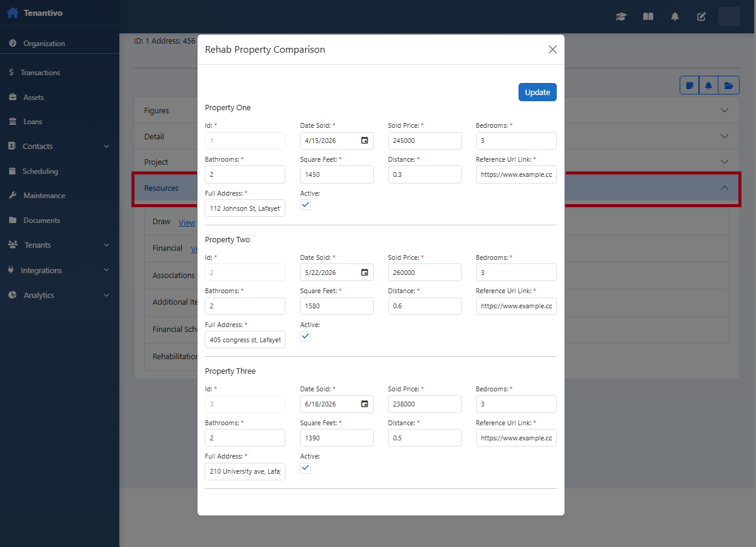756x547 pixels.
Task: Toggle Property Two Active checkbox
Action: (x=305, y=336)
